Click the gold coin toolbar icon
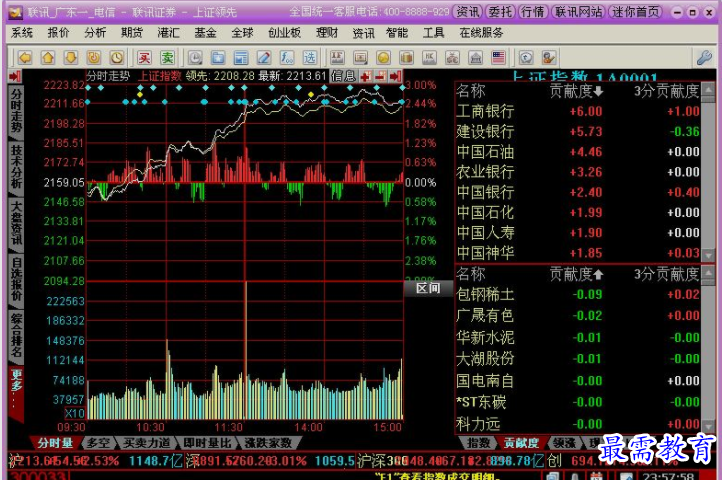The width and height of the screenshot is (722, 480). [x=384, y=58]
